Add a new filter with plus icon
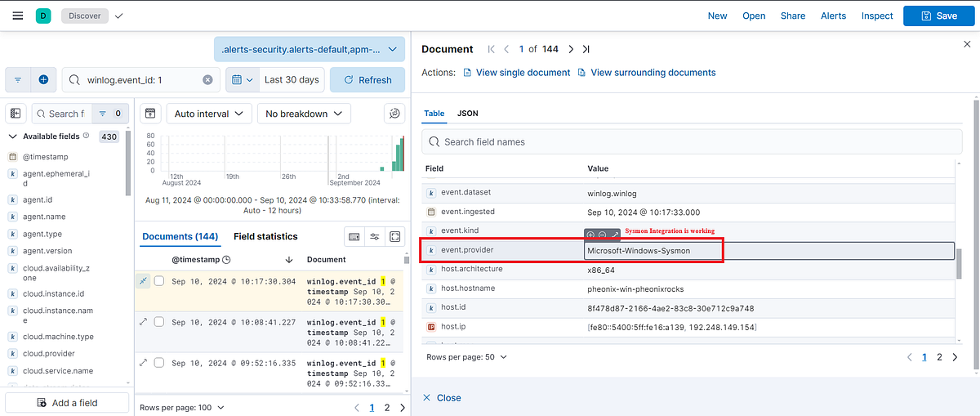 click(43, 80)
